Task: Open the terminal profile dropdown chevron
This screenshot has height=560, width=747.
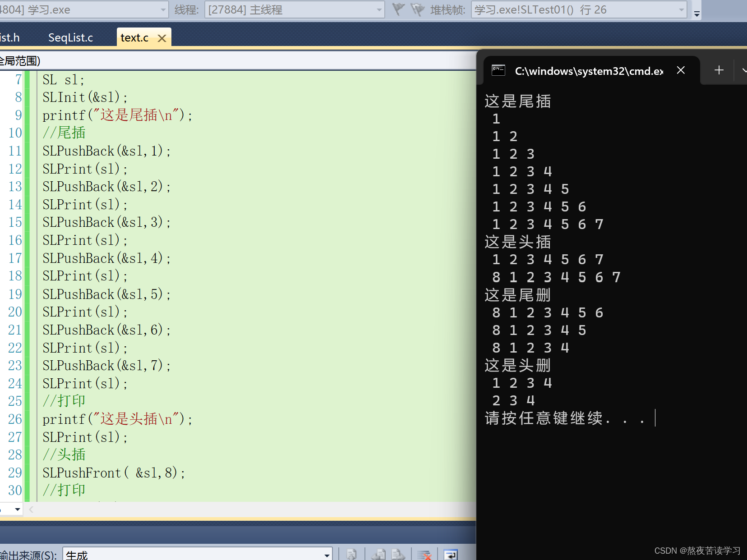Action: click(x=744, y=70)
